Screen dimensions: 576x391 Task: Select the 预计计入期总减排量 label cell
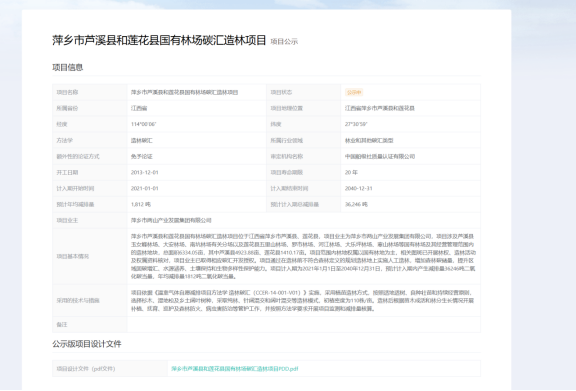pyautogui.click(x=304, y=204)
